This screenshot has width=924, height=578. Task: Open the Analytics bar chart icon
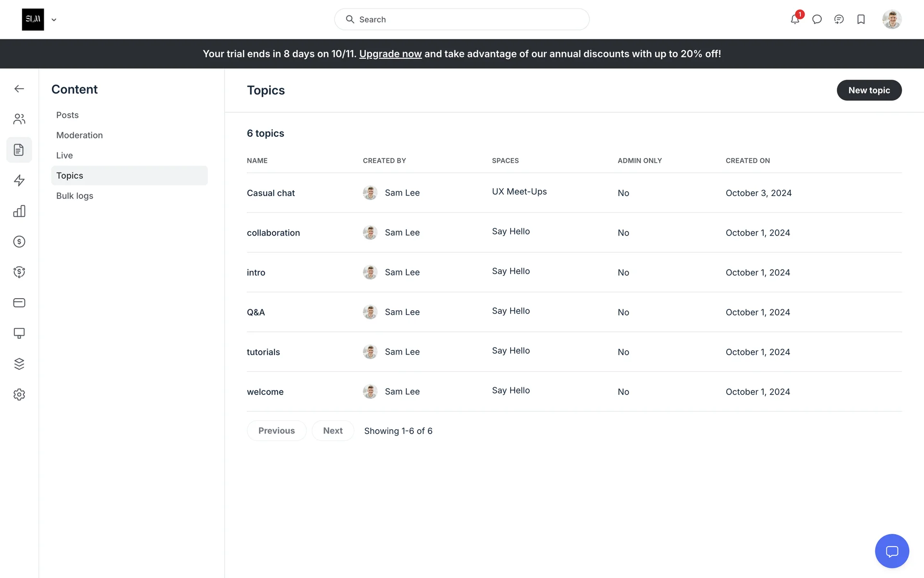(x=19, y=211)
